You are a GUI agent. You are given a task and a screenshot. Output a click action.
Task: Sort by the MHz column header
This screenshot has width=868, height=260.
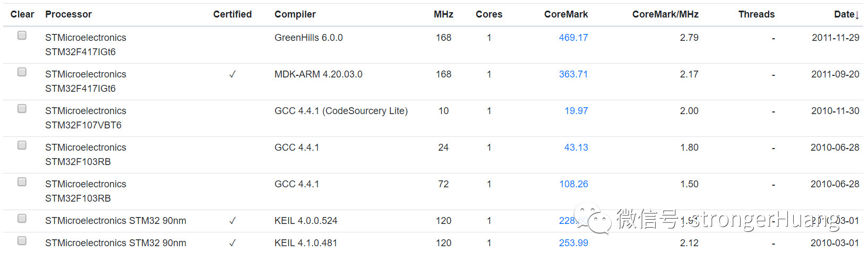443,14
